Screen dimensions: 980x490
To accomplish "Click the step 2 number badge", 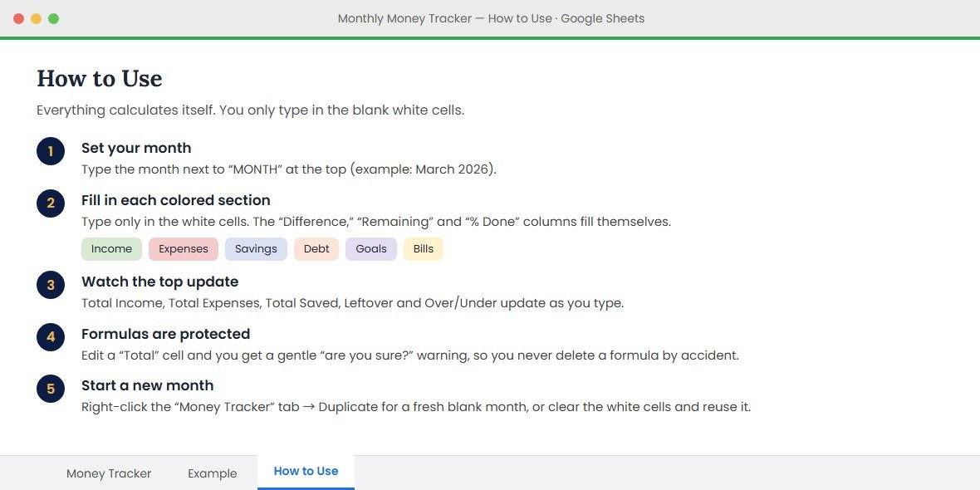I will [x=51, y=203].
